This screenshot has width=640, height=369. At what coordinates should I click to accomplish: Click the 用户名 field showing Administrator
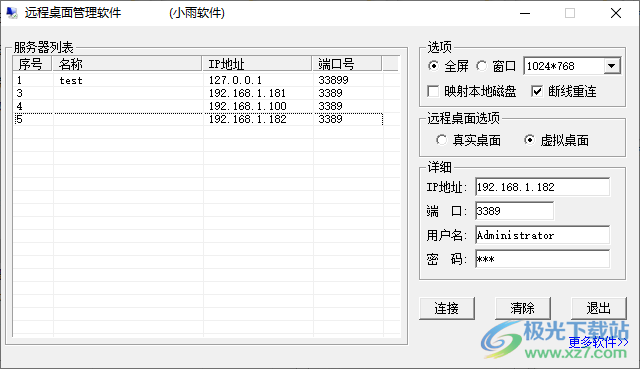pyautogui.click(x=542, y=235)
